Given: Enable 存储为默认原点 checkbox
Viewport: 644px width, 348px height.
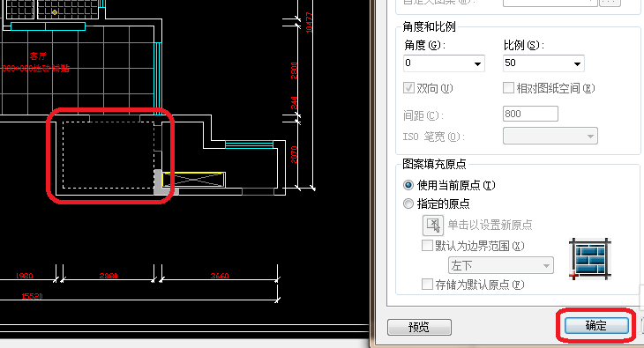Looking at the screenshot, I should (x=427, y=284).
